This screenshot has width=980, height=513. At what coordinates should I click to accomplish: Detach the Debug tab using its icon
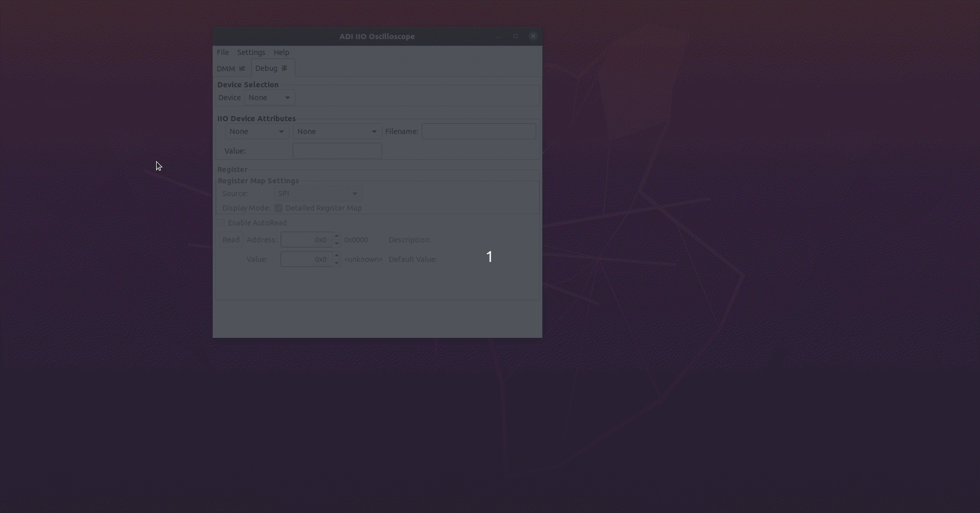click(x=285, y=68)
